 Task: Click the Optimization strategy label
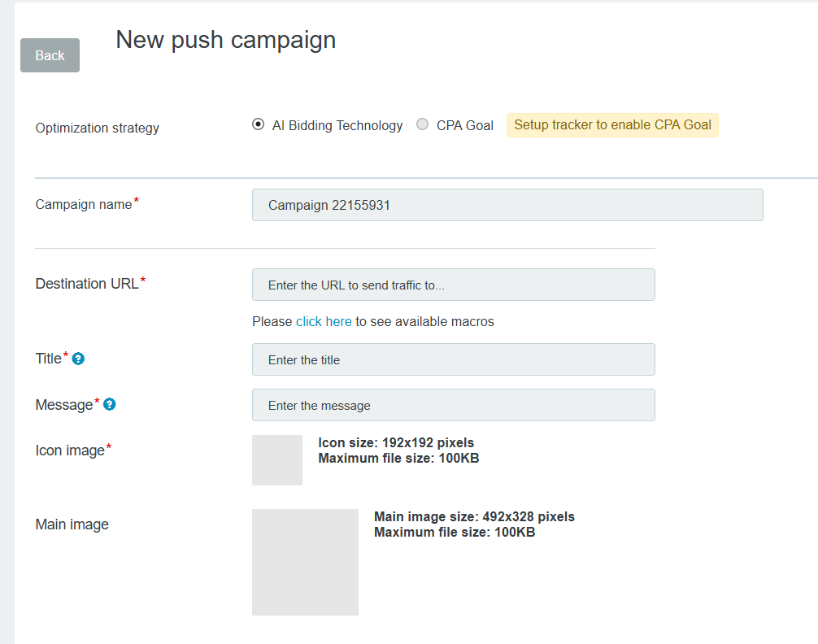pyautogui.click(x=98, y=128)
